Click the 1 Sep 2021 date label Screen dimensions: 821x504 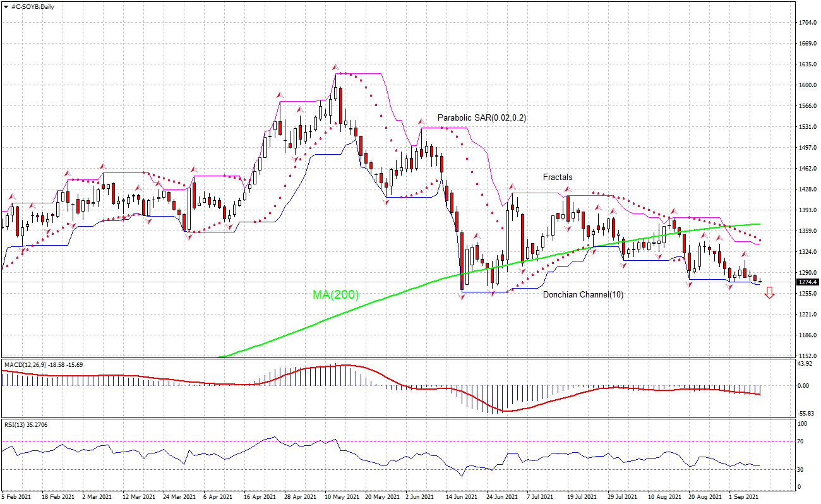tap(742, 497)
